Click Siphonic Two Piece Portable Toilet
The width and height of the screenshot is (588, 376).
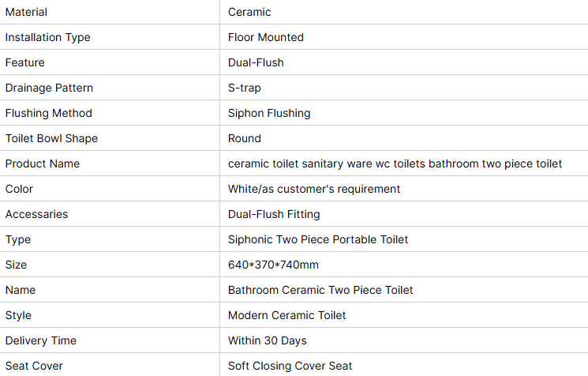pyautogui.click(x=318, y=239)
